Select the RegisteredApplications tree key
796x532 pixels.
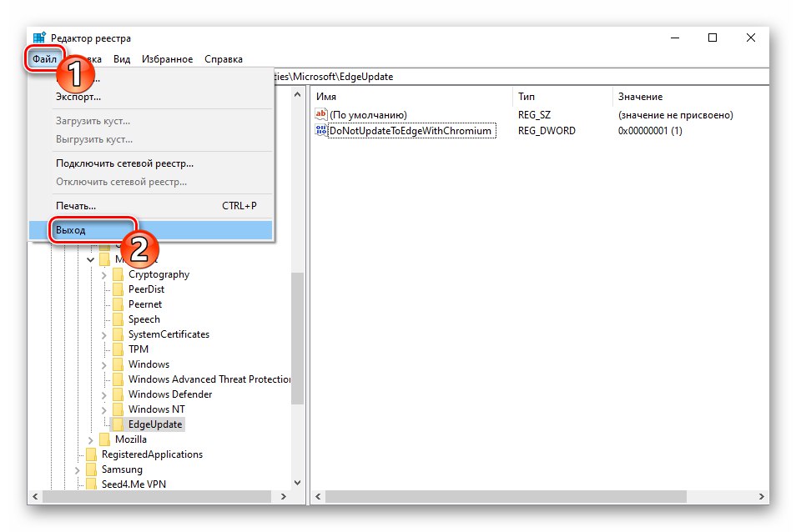tap(152, 454)
